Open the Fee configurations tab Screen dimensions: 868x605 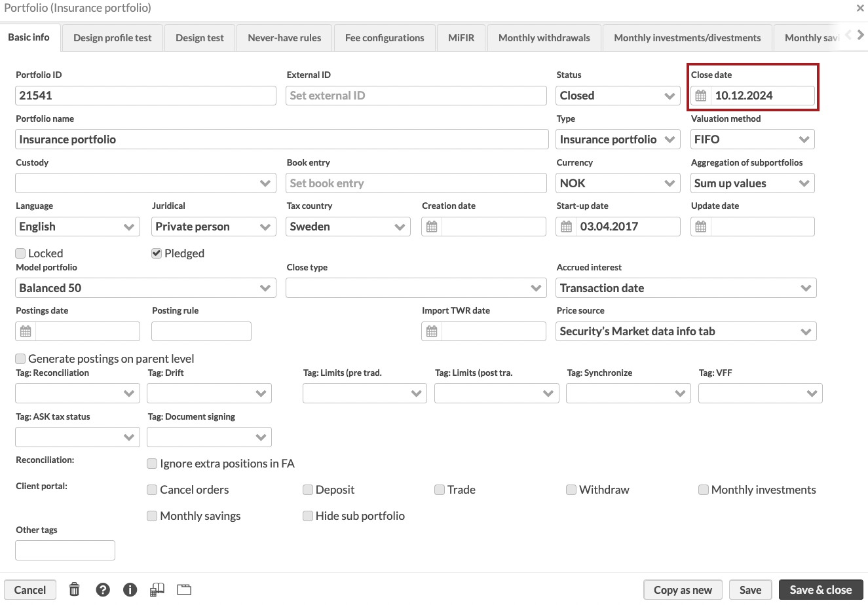[385, 38]
